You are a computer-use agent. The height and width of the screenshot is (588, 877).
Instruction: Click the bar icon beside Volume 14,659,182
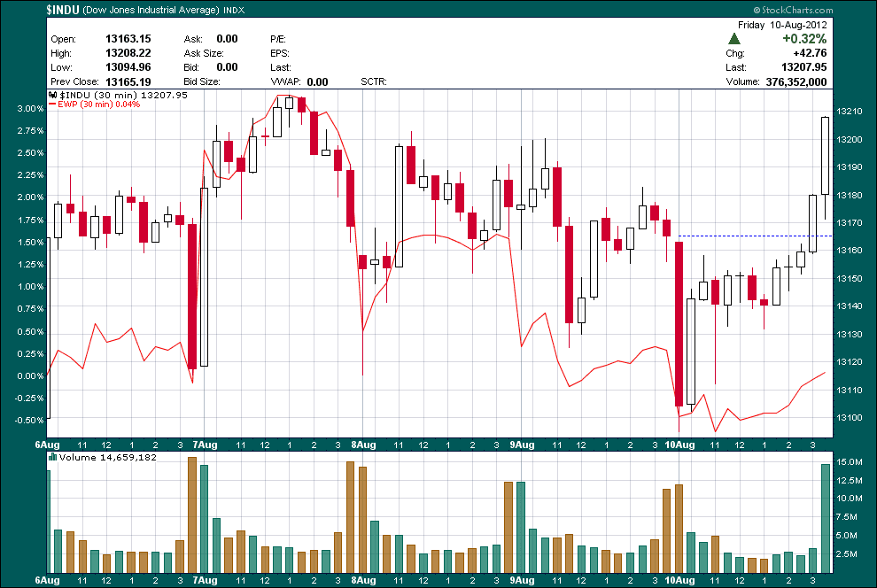click(53, 457)
